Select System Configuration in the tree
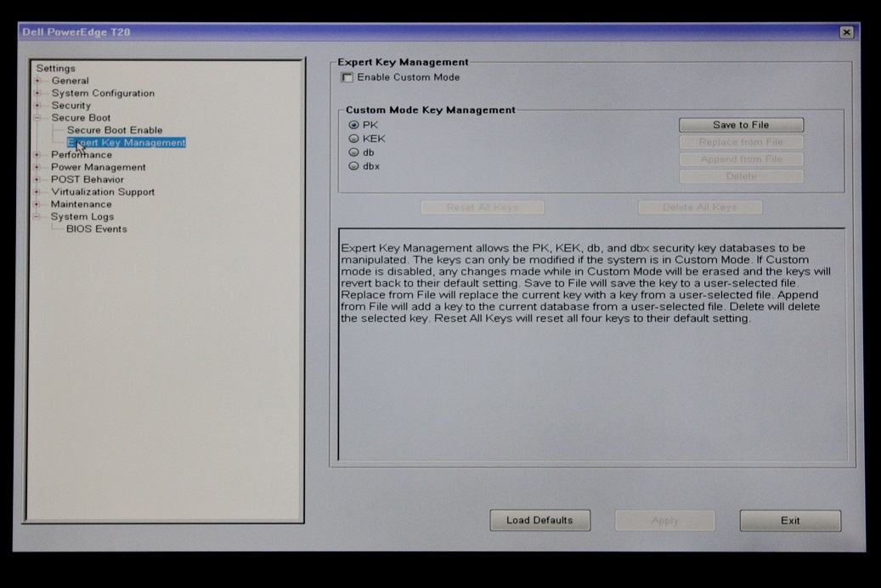Screen dimensions: 881x588 [103, 93]
